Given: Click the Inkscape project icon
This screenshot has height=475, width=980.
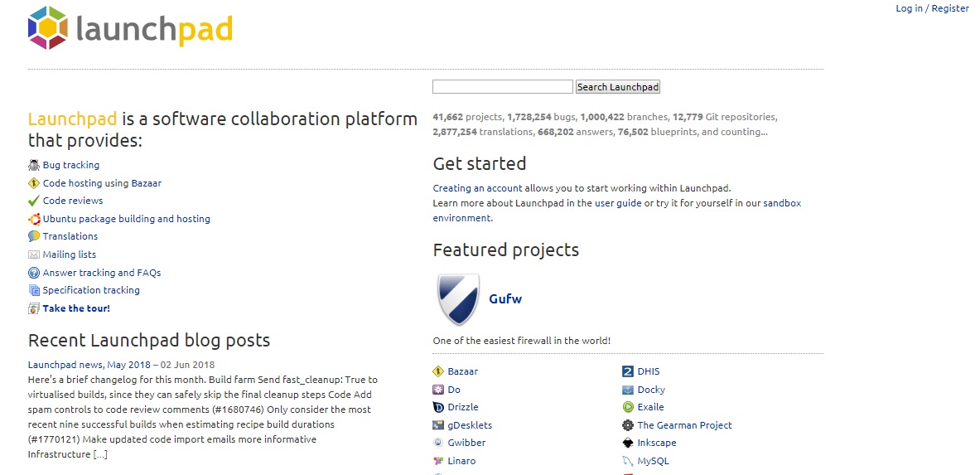Looking at the screenshot, I should pos(628,443).
